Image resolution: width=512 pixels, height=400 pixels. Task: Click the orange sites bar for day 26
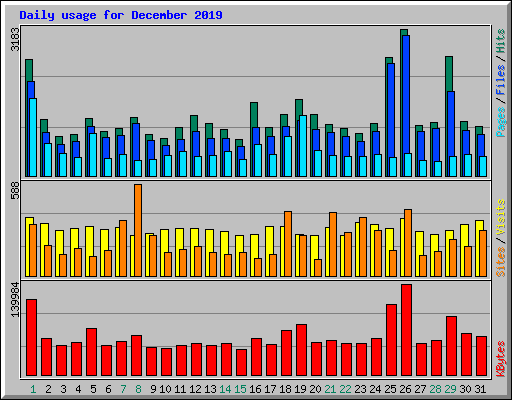click(x=408, y=243)
